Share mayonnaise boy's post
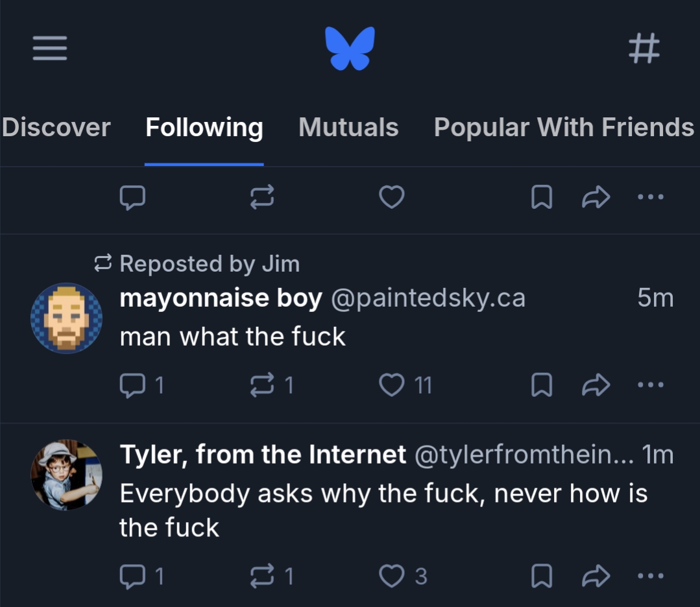This screenshot has height=607, width=700. point(596,386)
